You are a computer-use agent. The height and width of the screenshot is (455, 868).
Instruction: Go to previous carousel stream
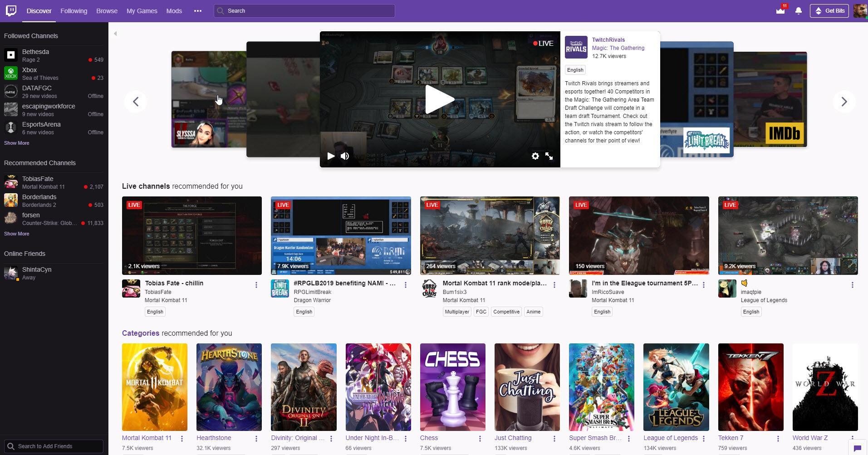(x=135, y=102)
